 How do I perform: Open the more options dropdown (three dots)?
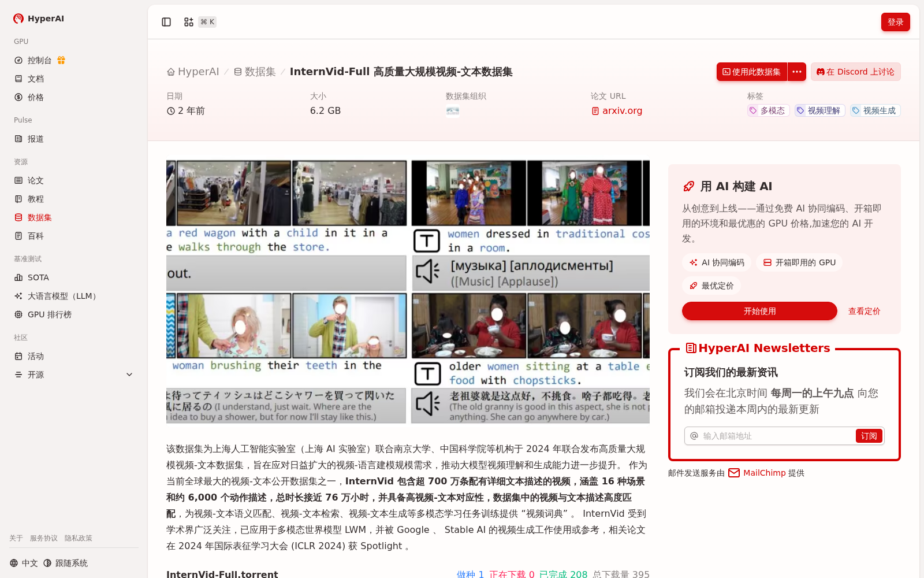pyautogui.click(x=797, y=72)
